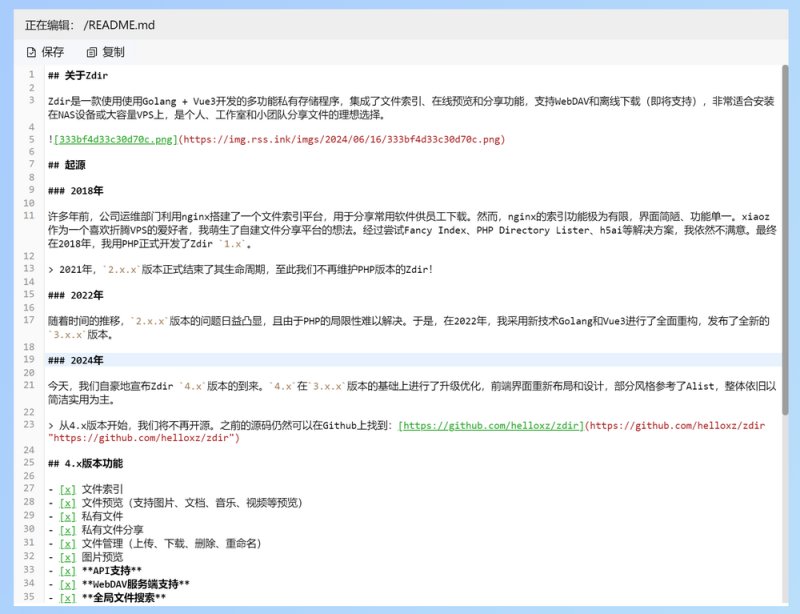Click the 2021年 blockquote line
The width and height of the screenshot is (800, 614).
[240, 269]
